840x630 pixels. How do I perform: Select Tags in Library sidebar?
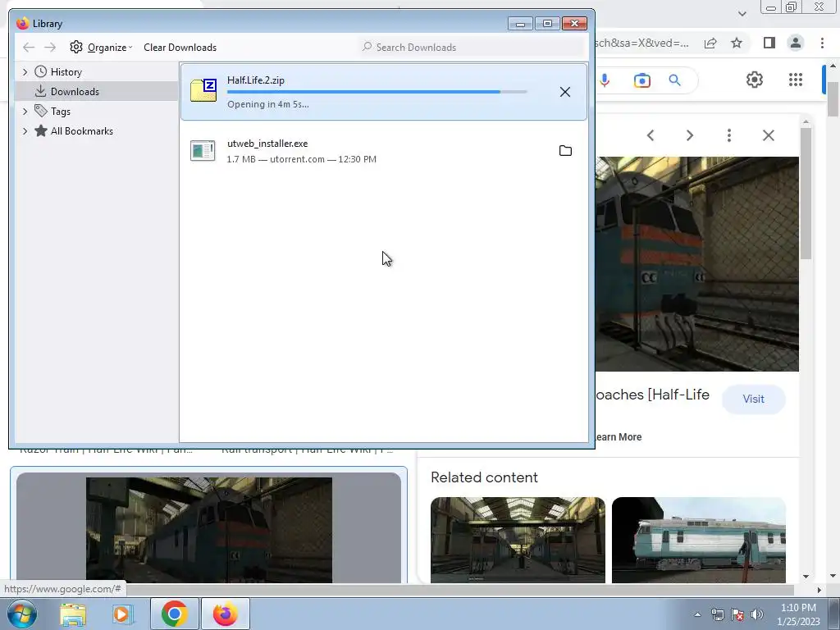point(61,112)
